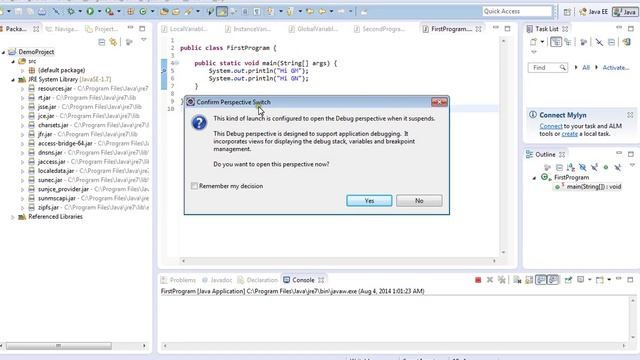Toggle Scheduled view icon in Task List
This screenshot has width=640, height=360.
click(x=568, y=42)
